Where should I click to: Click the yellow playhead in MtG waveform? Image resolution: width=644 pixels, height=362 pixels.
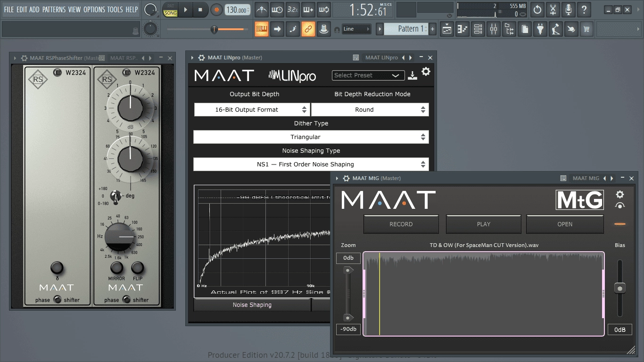[380, 294]
